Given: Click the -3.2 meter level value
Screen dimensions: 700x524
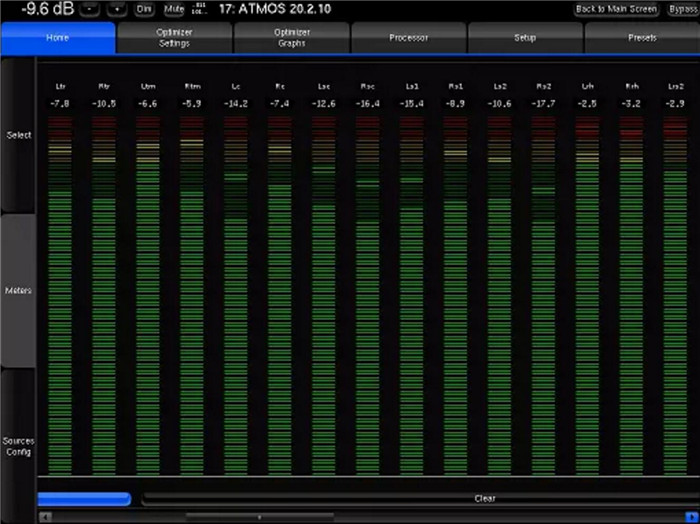Looking at the screenshot, I should 631,104.
